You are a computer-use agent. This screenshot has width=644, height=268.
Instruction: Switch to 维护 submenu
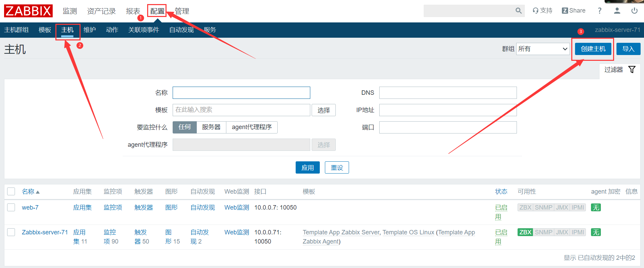pyautogui.click(x=90, y=30)
